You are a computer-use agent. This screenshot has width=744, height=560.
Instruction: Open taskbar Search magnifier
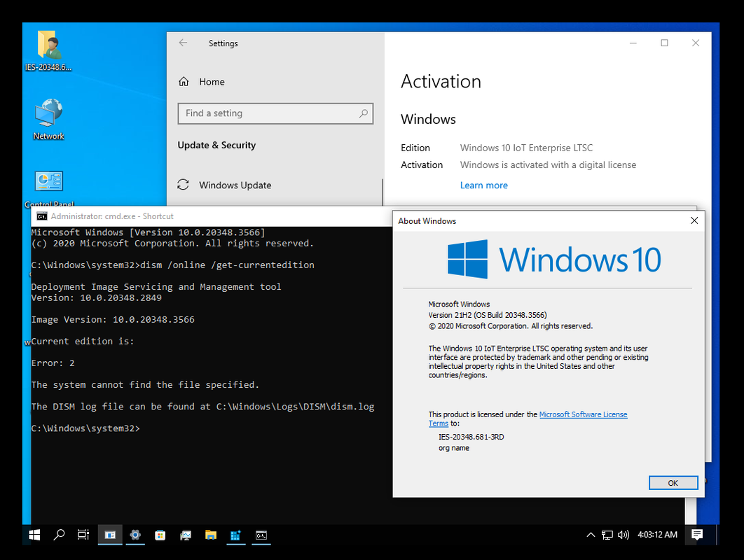[60, 535]
